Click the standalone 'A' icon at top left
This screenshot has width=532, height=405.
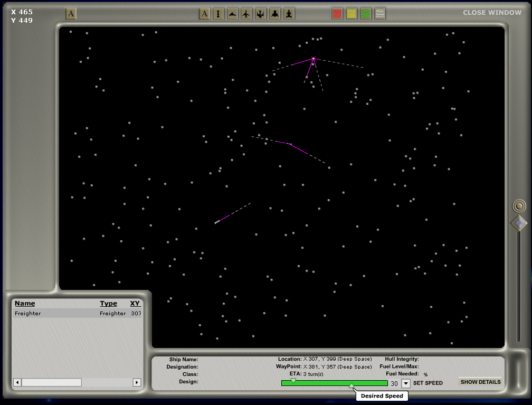pyautogui.click(x=71, y=14)
